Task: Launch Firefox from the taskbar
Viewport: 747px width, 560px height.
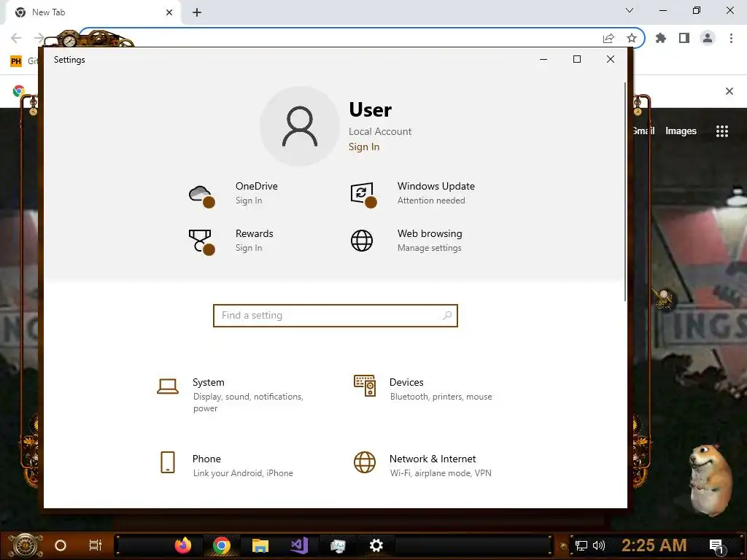Action: 183,545
